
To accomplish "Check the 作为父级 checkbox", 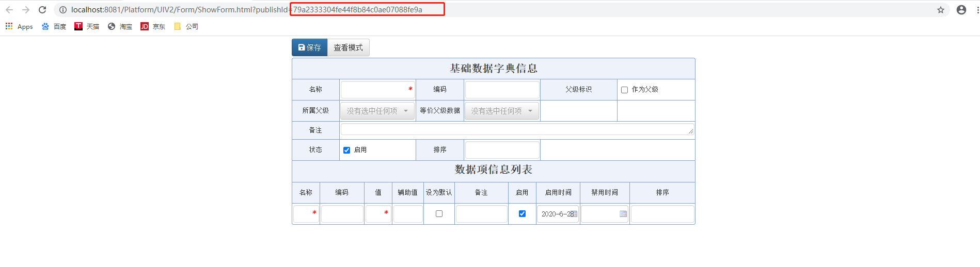I will click(624, 90).
